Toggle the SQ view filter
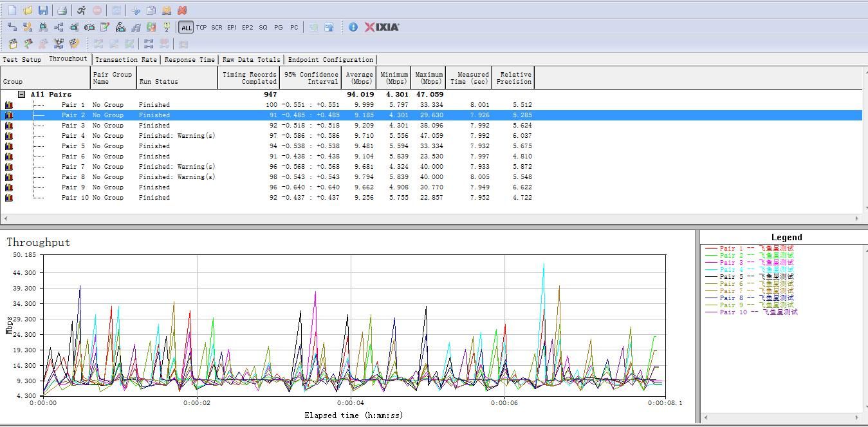 click(263, 27)
